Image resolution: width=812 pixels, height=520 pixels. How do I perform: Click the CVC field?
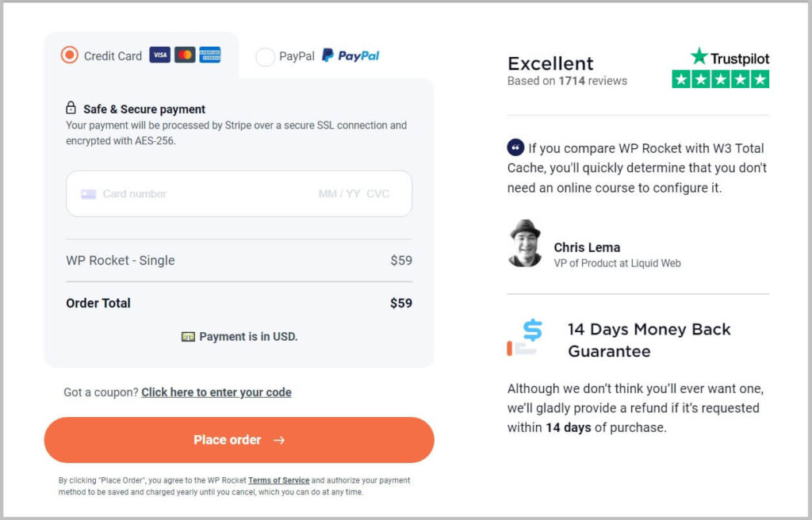(378, 193)
